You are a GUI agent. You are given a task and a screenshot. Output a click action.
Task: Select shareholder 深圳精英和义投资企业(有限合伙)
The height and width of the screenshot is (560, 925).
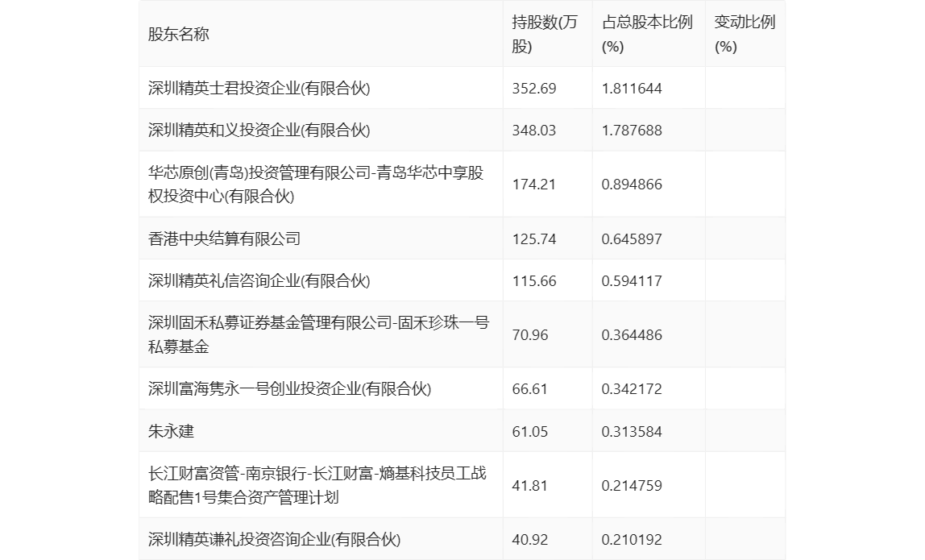259,130
